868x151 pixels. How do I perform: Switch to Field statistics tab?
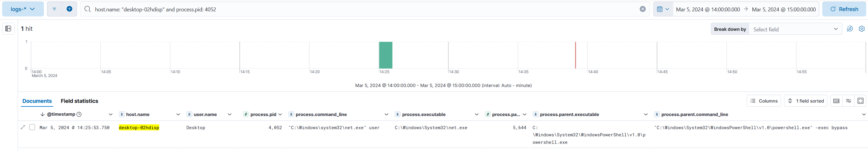tap(79, 101)
